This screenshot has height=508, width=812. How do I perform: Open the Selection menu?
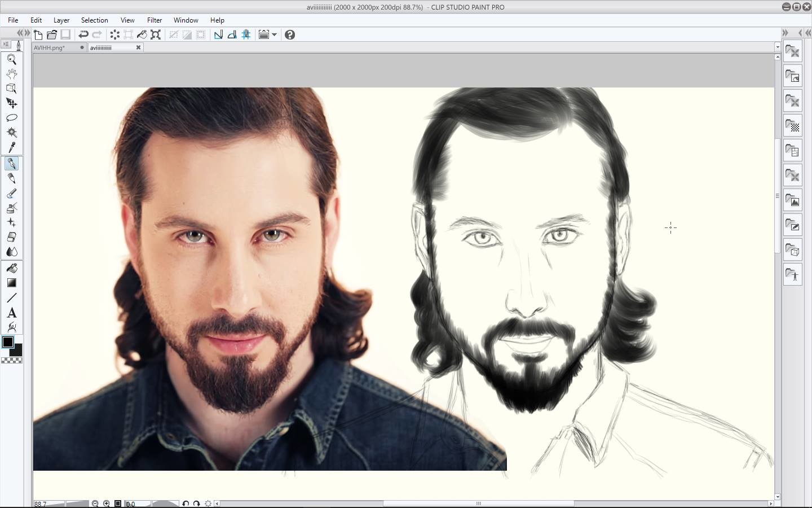tap(94, 20)
